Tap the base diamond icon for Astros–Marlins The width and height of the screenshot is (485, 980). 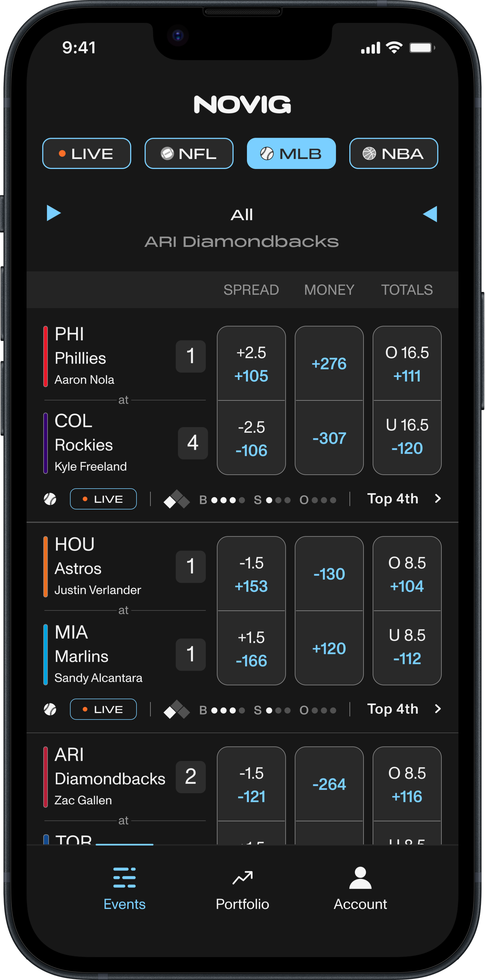point(176,709)
